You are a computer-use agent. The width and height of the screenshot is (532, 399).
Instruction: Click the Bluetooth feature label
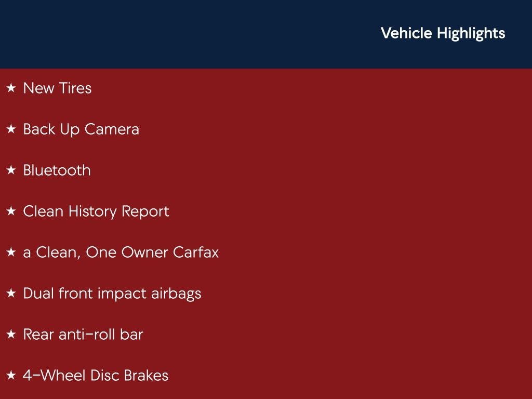(x=57, y=170)
